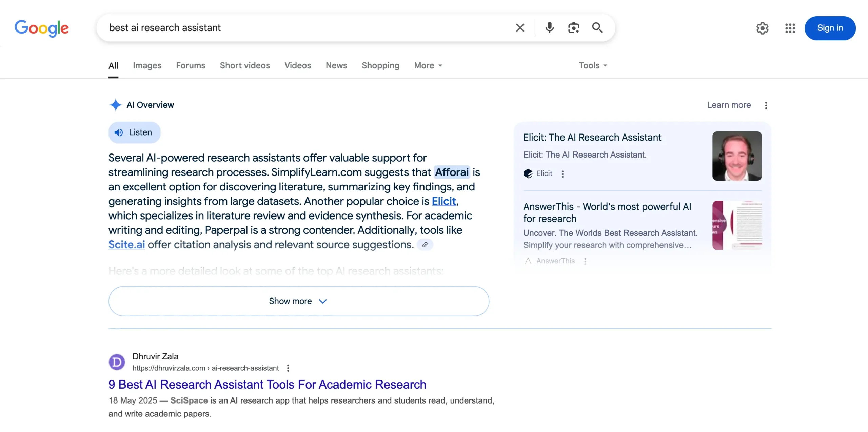The width and height of the screenshot is (868, 432).
Task: Clear the search query with the X icon
Action: coord(520,28)
